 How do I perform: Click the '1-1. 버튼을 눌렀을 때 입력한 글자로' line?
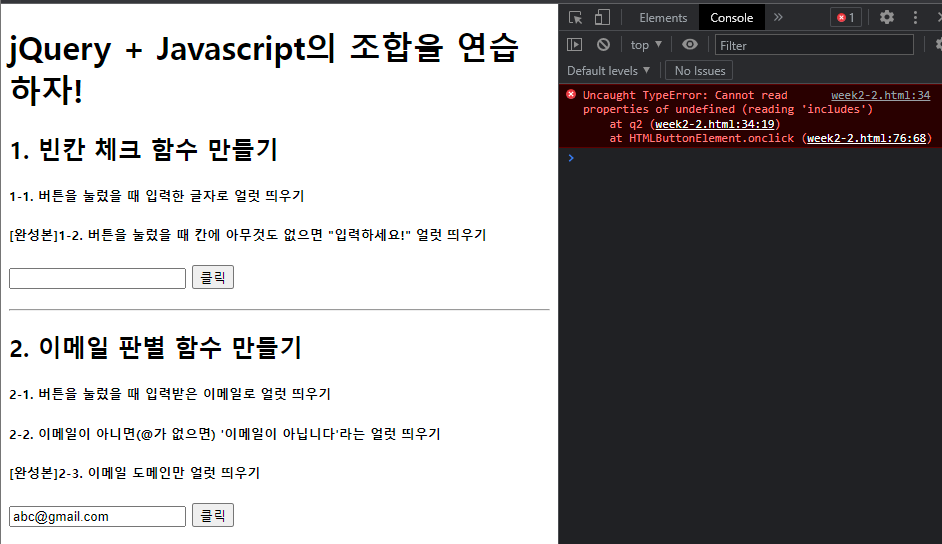157,196
